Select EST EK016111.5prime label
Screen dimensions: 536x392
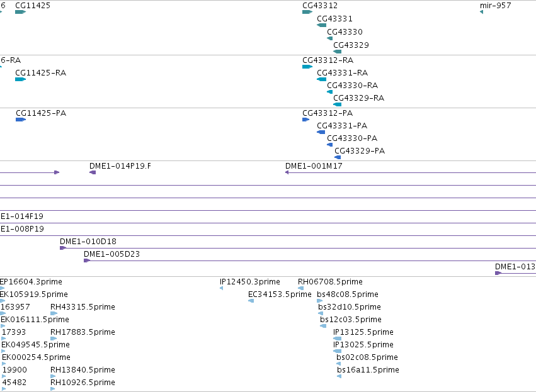[35, 320]
